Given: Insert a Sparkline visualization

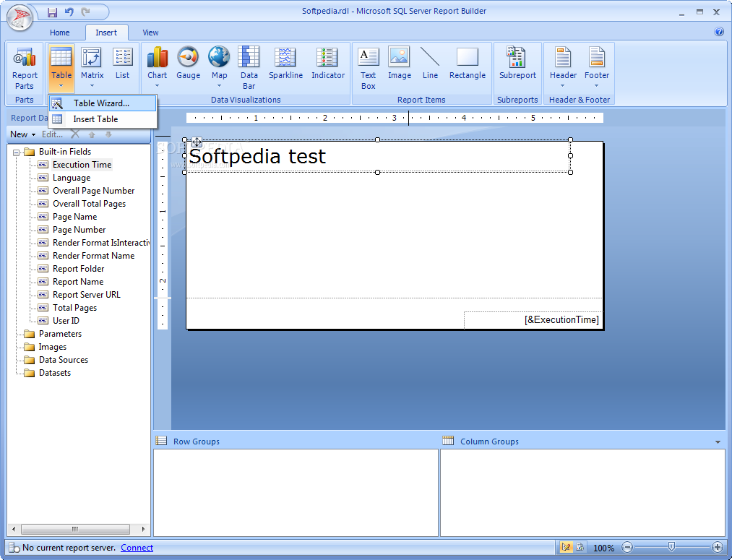Looking at the screenshot, I should point(285,64).
